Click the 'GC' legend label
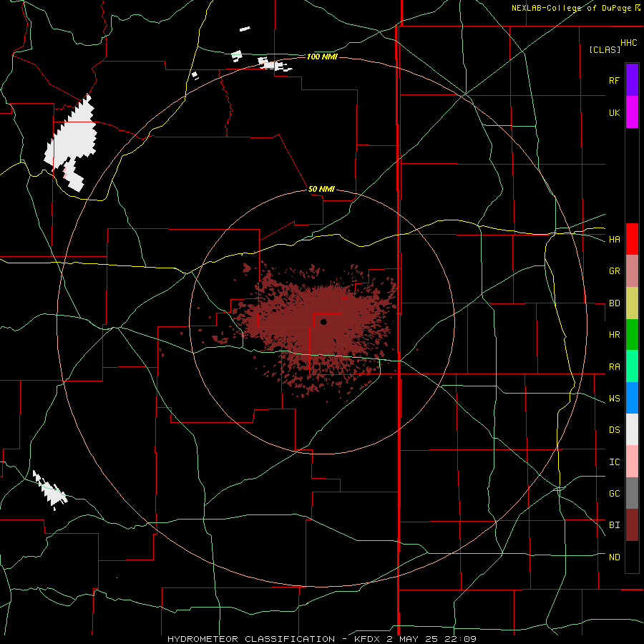The height and width of the screenshot is (644, 644). (614, 494)
